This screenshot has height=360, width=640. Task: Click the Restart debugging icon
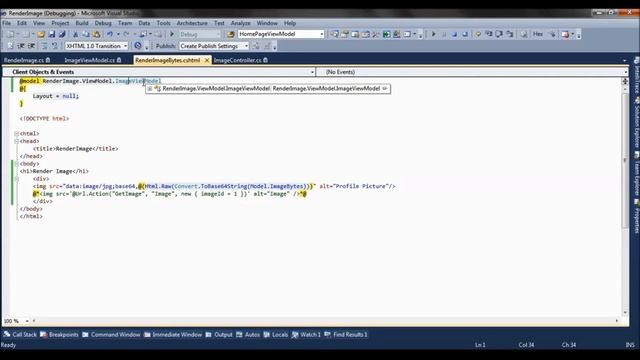click(x=465, y=34)
